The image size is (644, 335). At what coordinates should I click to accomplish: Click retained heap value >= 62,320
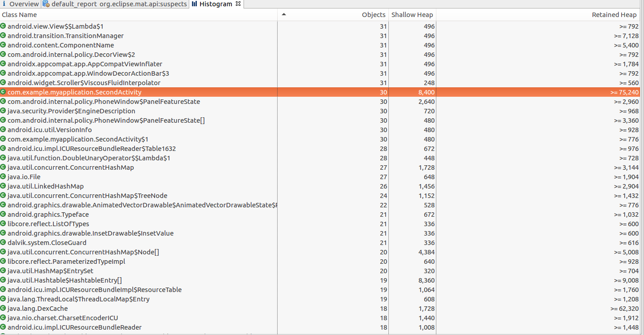624,309
